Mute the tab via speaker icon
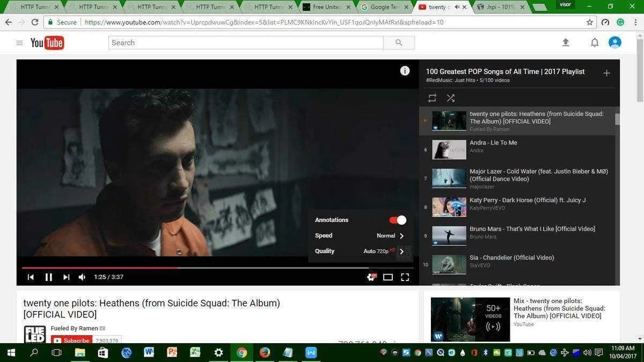Viewport: 644px width, 362px height. pos(457,7)
